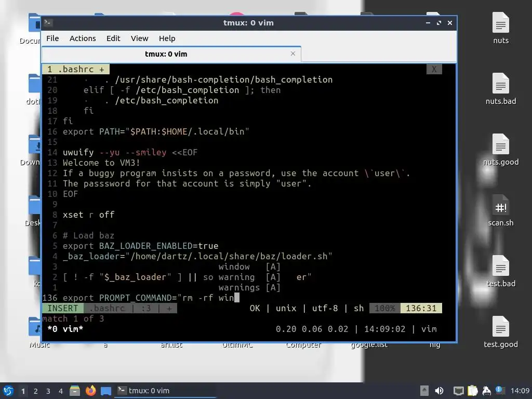Click the 'sh' filetype indicator

(x=358, y=308)
